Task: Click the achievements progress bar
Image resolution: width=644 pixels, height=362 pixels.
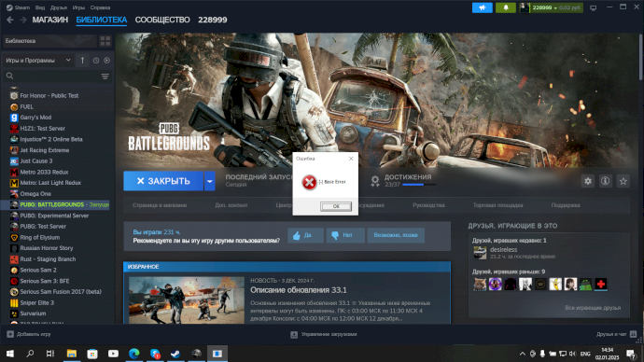Action: (419, 185)
